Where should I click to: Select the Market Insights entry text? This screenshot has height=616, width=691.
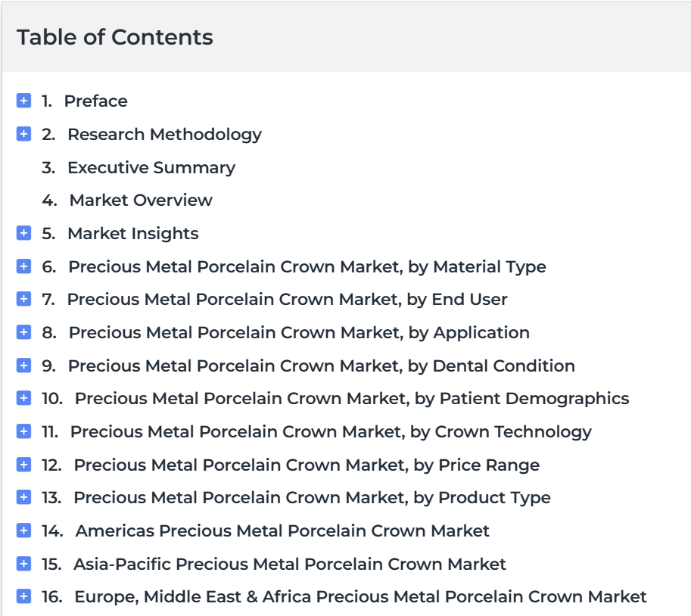(x=132, y=234)
